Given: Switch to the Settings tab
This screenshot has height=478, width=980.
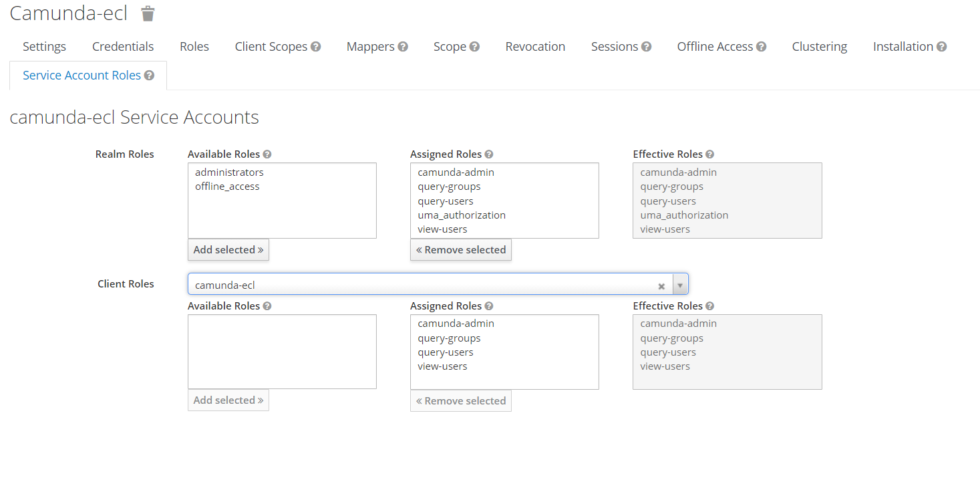Looking at the screenshot, I should tap(44, 46).
